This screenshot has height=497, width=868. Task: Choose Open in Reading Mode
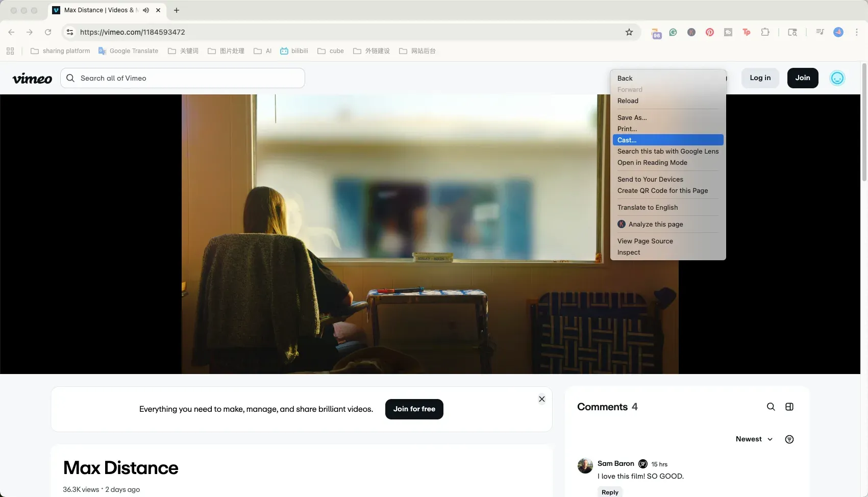pyautogui.click(x=668, y=162)
